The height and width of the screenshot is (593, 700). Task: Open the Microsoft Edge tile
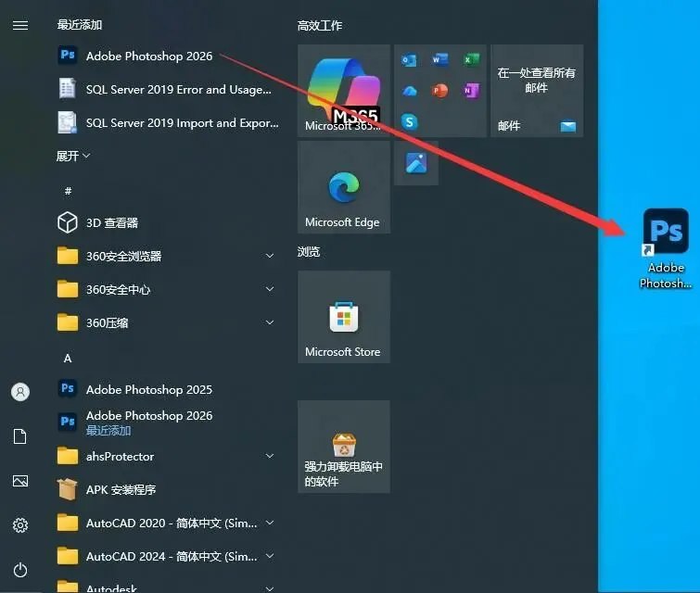pyautogui.click(x=344, y=187)
